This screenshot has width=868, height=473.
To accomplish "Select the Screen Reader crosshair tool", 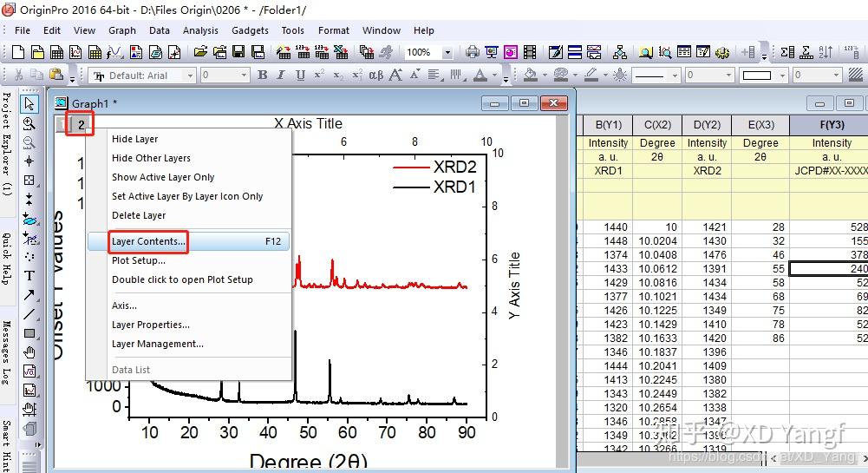I will point(29,161).
